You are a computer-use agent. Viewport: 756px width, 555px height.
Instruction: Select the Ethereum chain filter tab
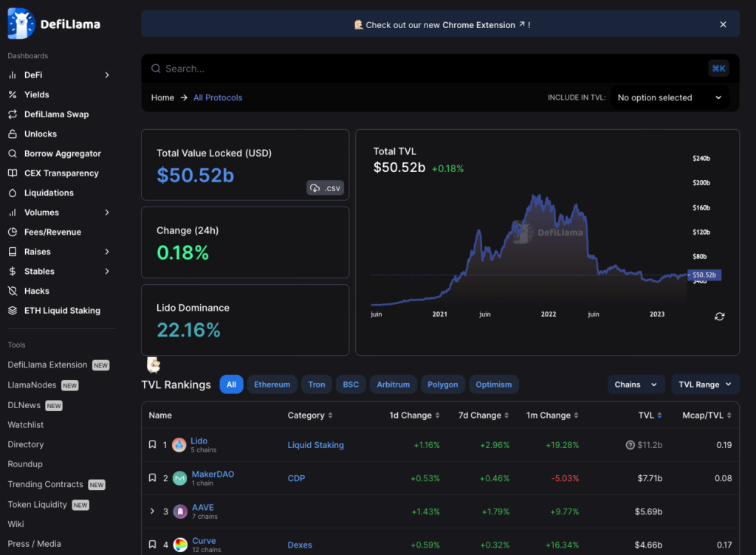click(x=272, y=385)
